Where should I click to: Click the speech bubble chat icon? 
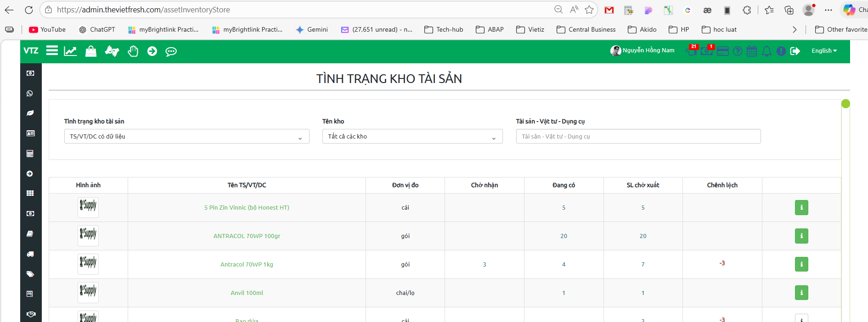coord(171,51)
